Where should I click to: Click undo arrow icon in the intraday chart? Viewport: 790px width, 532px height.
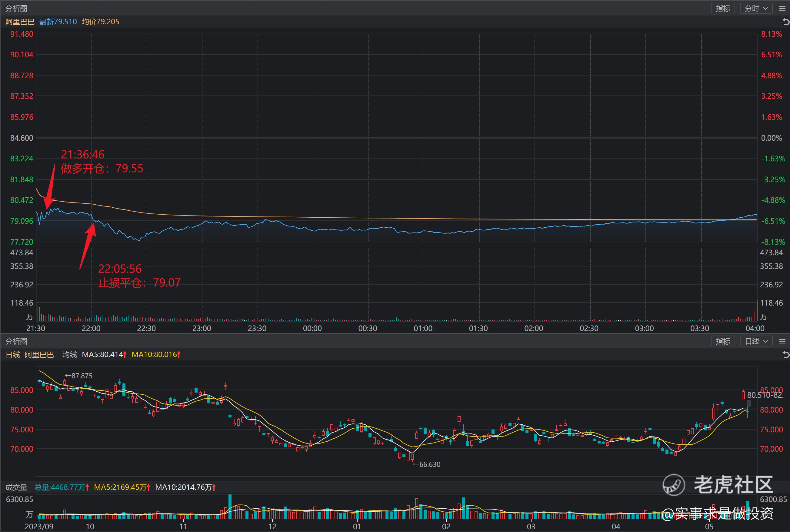click(785, 22)
